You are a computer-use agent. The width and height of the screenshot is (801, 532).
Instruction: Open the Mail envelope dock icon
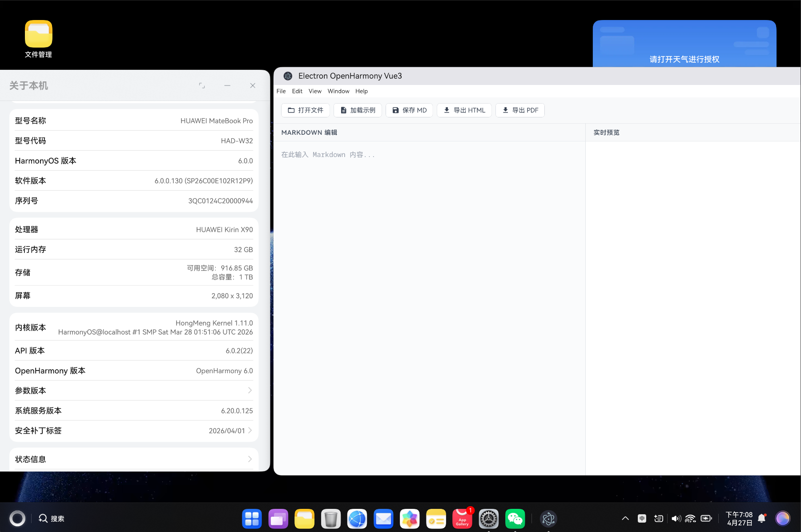pos(383,519)
